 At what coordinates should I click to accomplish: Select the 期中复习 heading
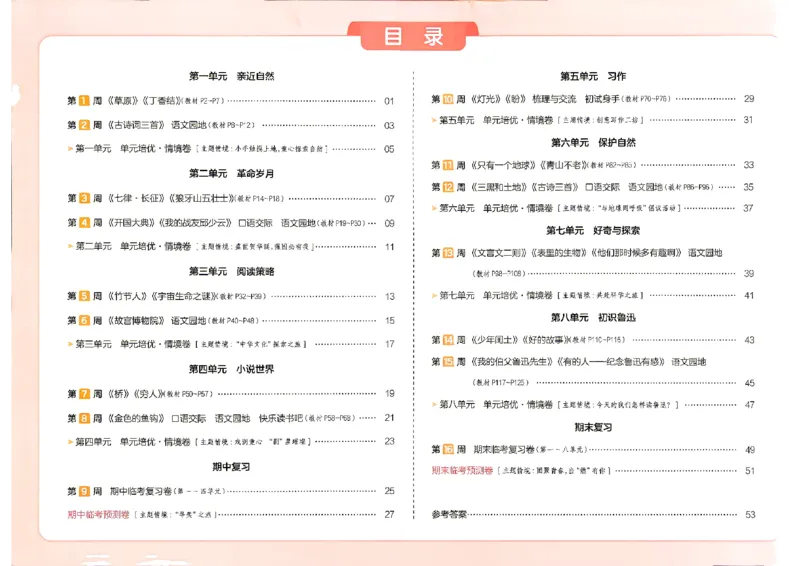[231, 467]
